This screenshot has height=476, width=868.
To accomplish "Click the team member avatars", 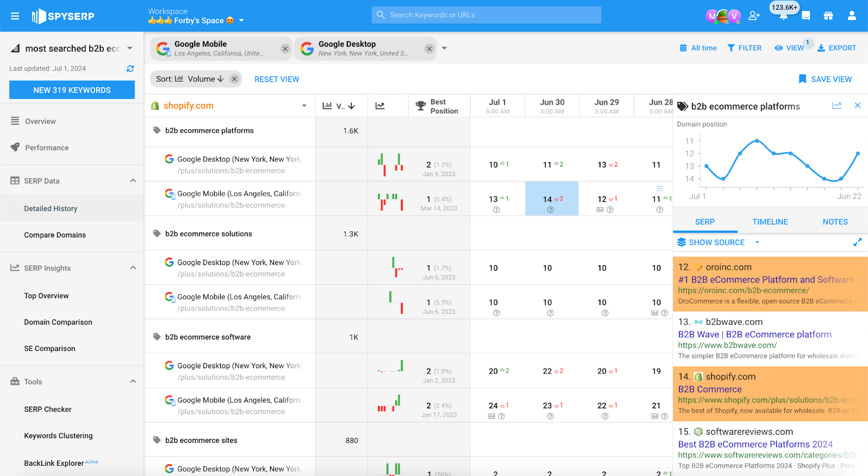I will pyautogui.click(x=723, y=16).
